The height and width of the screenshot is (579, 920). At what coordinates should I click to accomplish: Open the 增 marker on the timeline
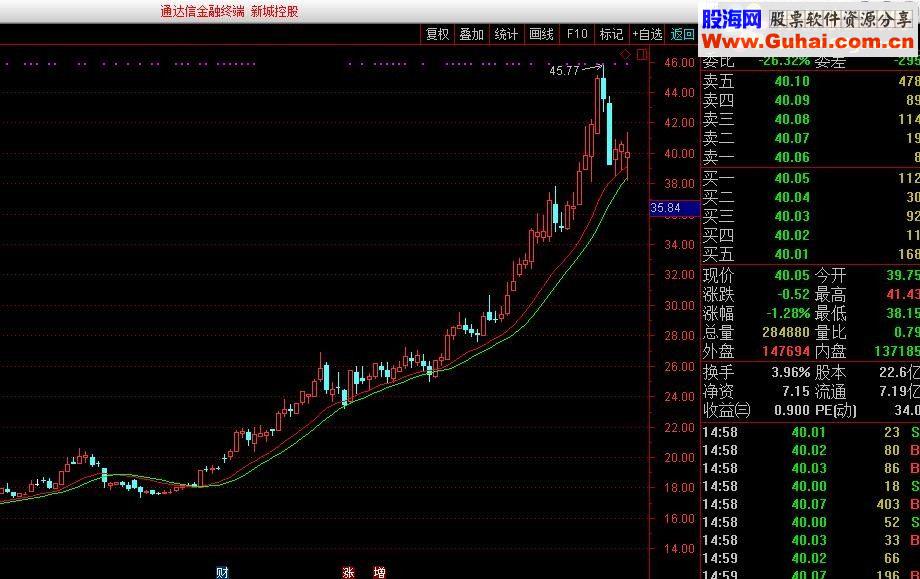[380, 573]
